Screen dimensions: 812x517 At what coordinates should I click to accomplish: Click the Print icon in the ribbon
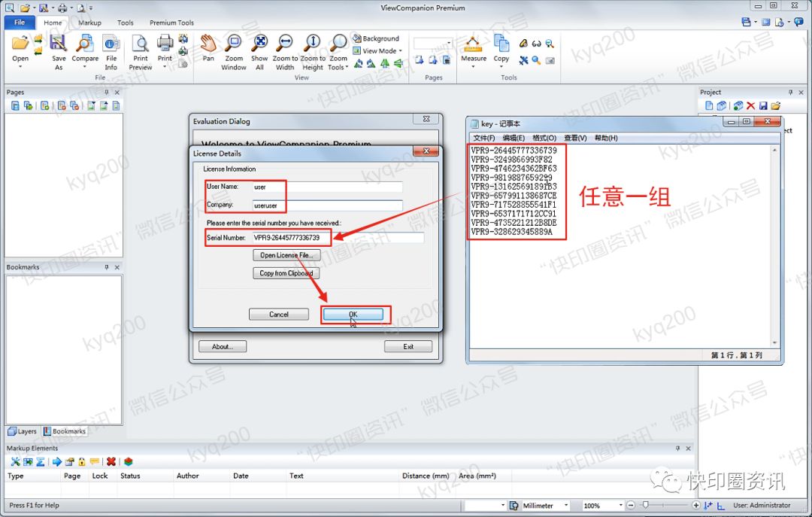165,44
